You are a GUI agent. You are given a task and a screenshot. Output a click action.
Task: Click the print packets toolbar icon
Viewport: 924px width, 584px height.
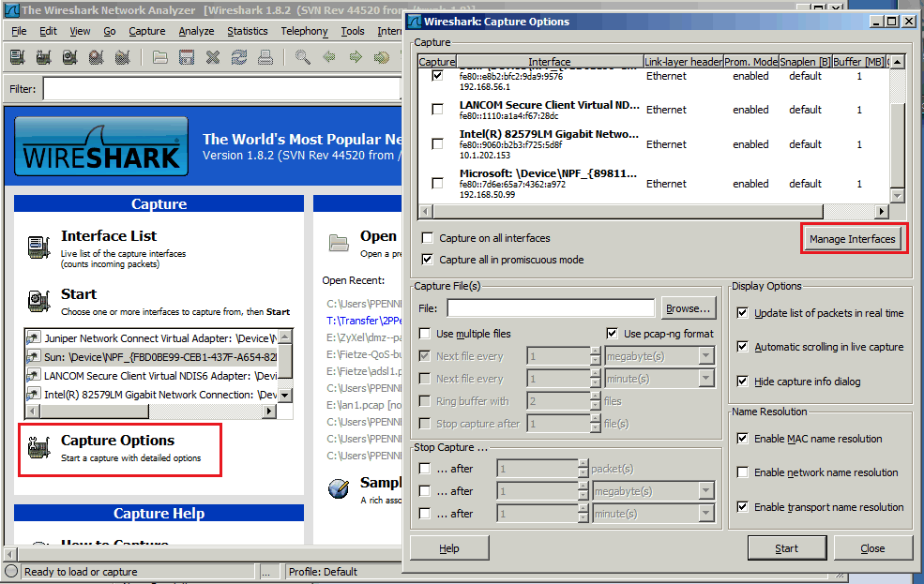[265, 57]
